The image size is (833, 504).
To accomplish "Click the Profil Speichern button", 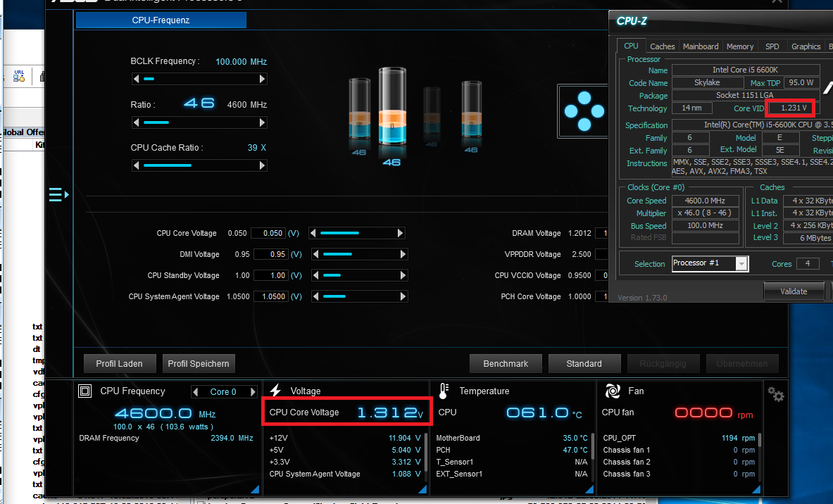I will 199,364.
